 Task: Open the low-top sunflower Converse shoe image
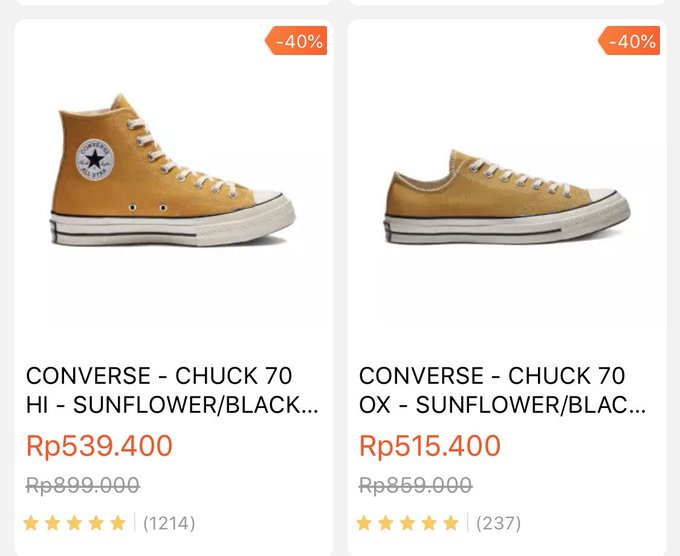(506, 198)
